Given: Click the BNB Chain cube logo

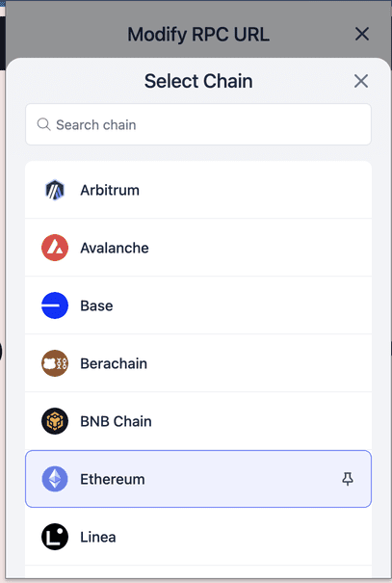Looking at the screenshot, I should [55, 421].
